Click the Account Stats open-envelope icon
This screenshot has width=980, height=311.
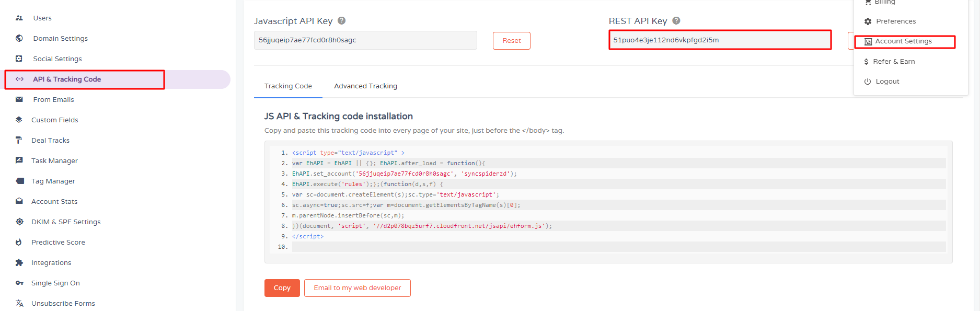click(19, 201)
